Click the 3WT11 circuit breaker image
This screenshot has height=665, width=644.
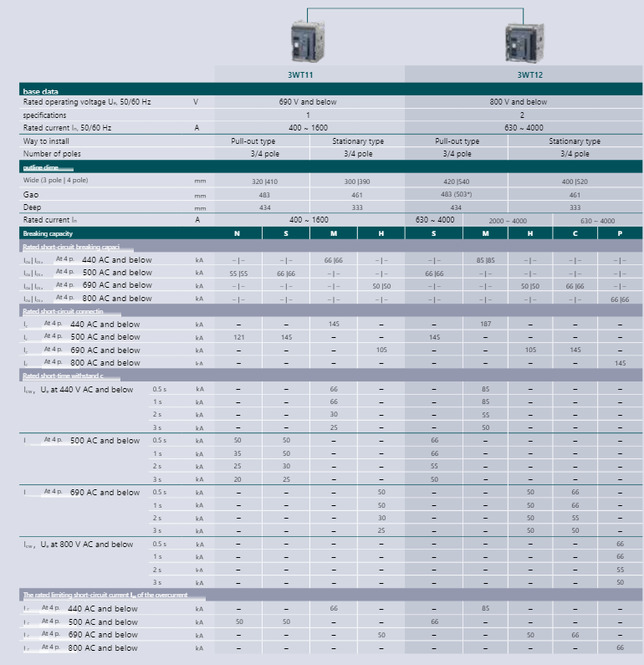point(306,38)
